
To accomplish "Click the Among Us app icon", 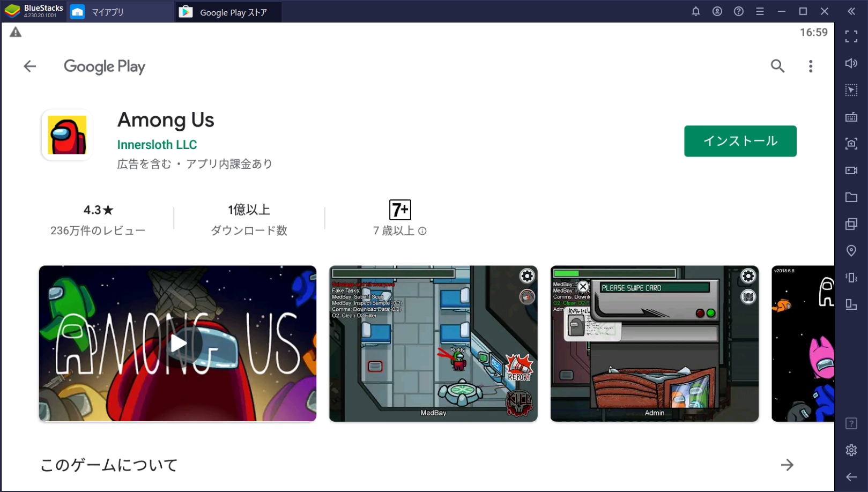I will 67,135.
